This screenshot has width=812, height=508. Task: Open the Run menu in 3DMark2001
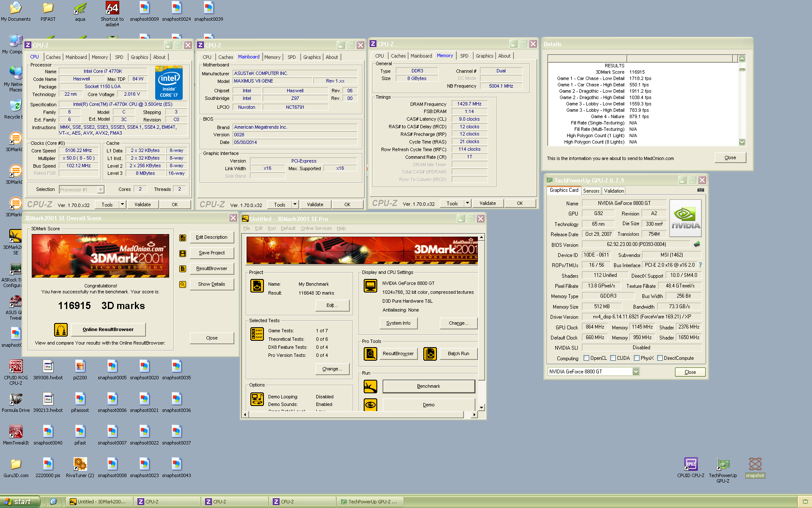[x=272, y=228]
